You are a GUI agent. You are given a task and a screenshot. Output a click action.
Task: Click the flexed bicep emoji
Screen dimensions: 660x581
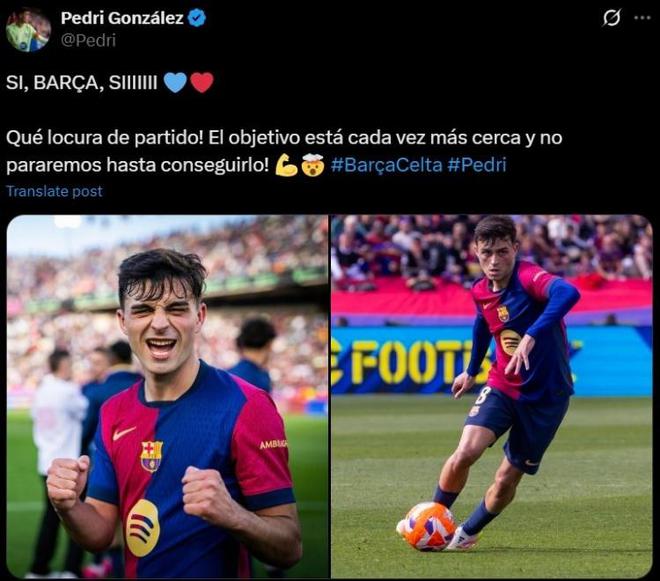pos(286,165)
